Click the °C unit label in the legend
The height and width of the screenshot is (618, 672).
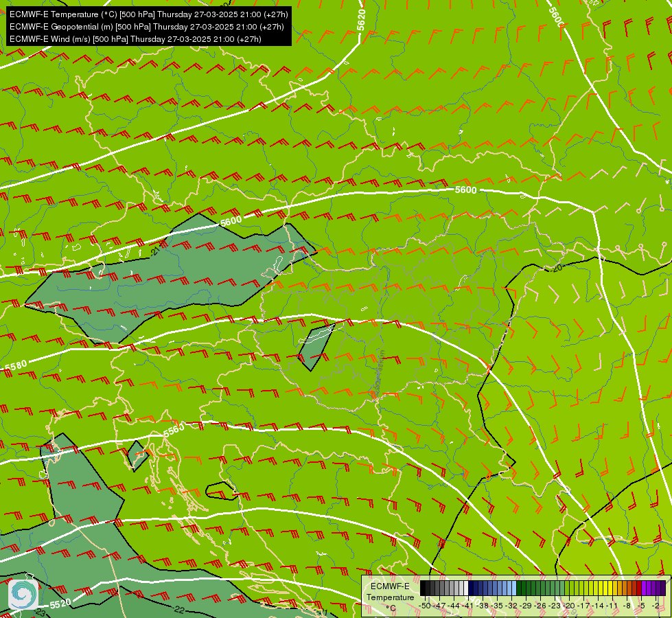click(391, 608)
